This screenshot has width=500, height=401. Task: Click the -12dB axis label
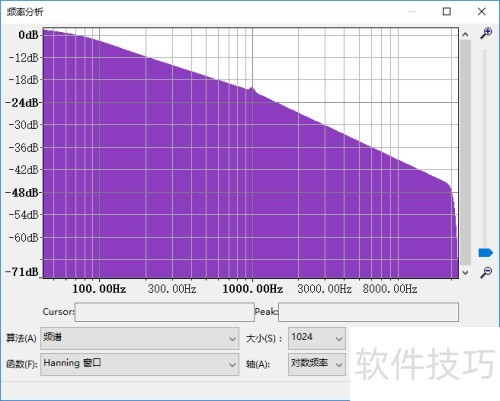(24, 58)
